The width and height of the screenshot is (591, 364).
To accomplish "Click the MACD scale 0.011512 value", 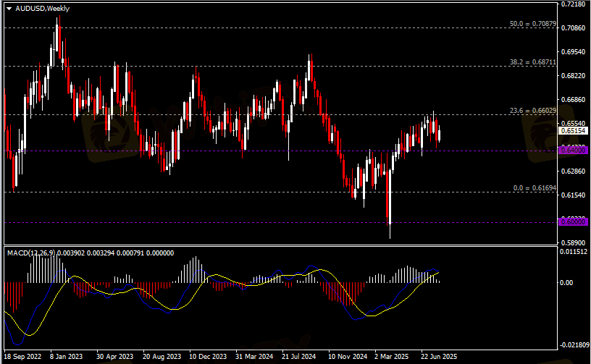I will point(575,252).
